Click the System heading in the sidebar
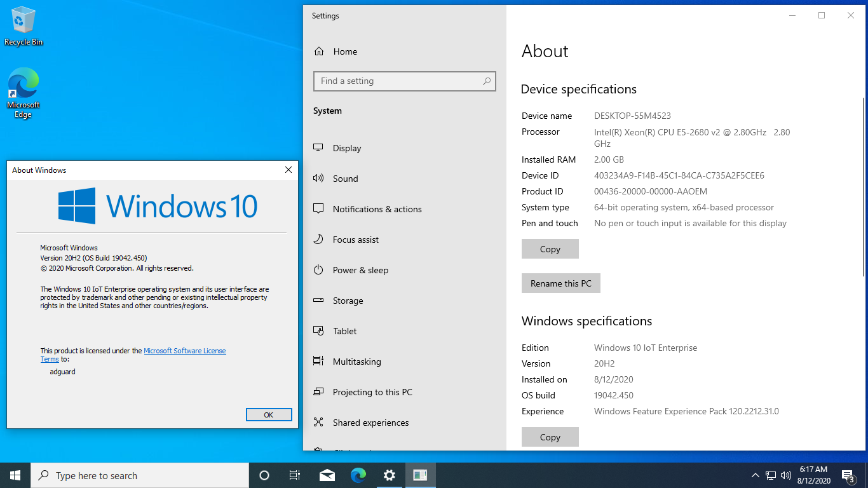 click(327, 111)
